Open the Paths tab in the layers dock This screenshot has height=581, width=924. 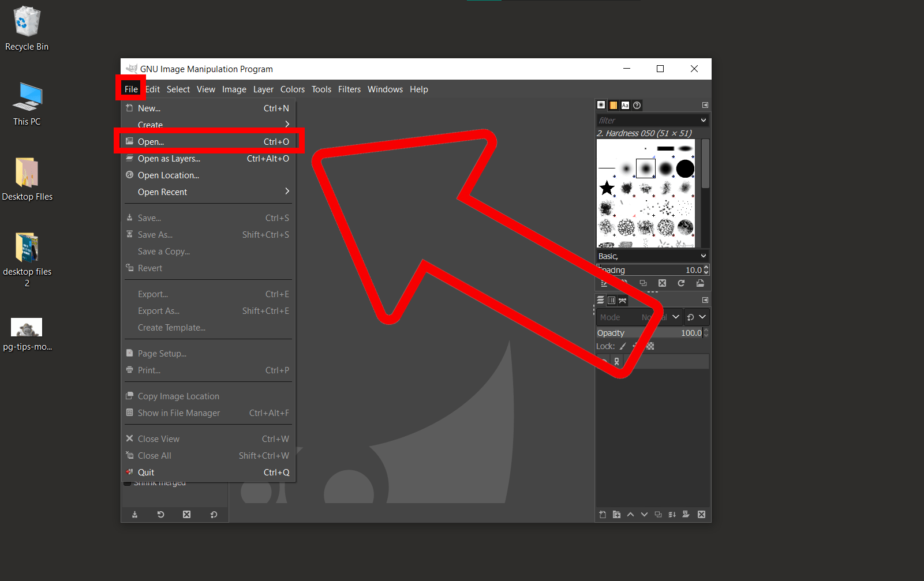point(622,300)
